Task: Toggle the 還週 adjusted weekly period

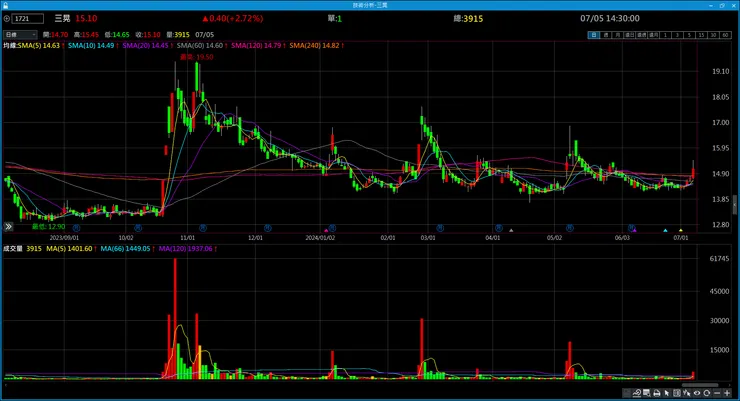Action: tap(641, 34)
